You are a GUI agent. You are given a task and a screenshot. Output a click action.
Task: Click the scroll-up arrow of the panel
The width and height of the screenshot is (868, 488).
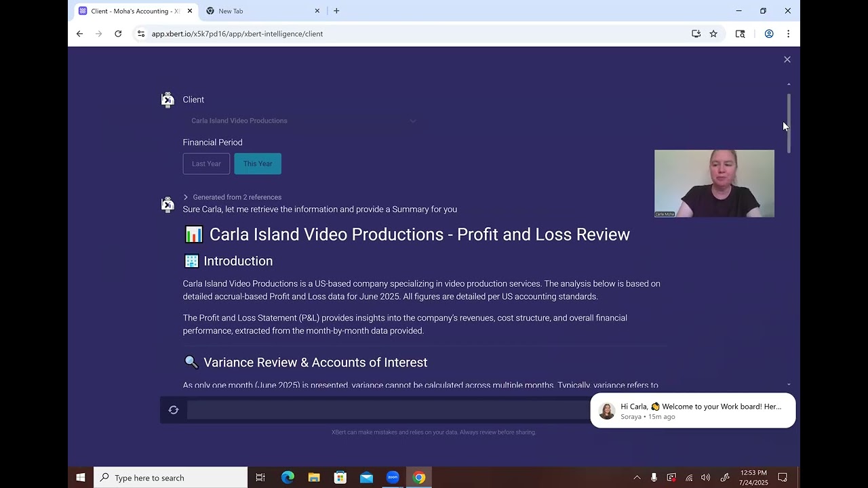(789, 84)
